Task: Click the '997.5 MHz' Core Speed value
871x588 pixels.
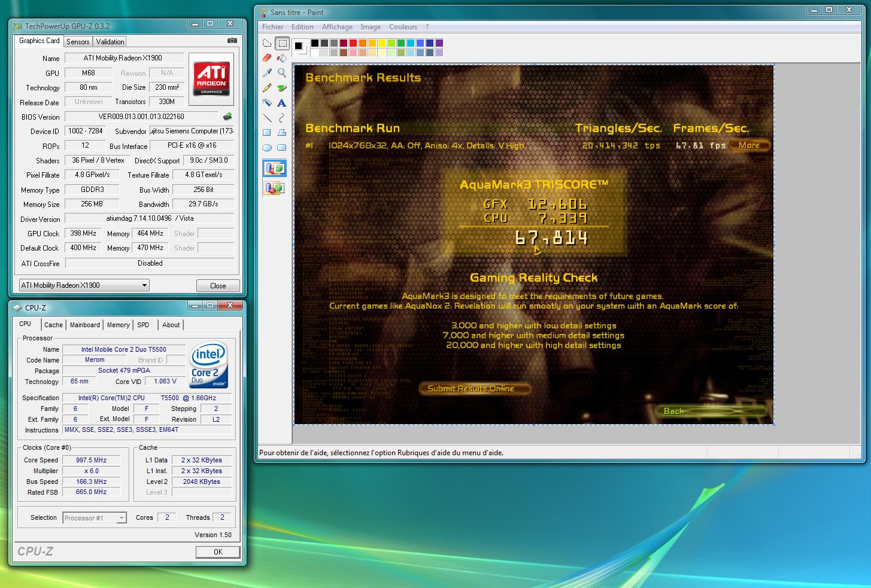Action: coord(91,460)
